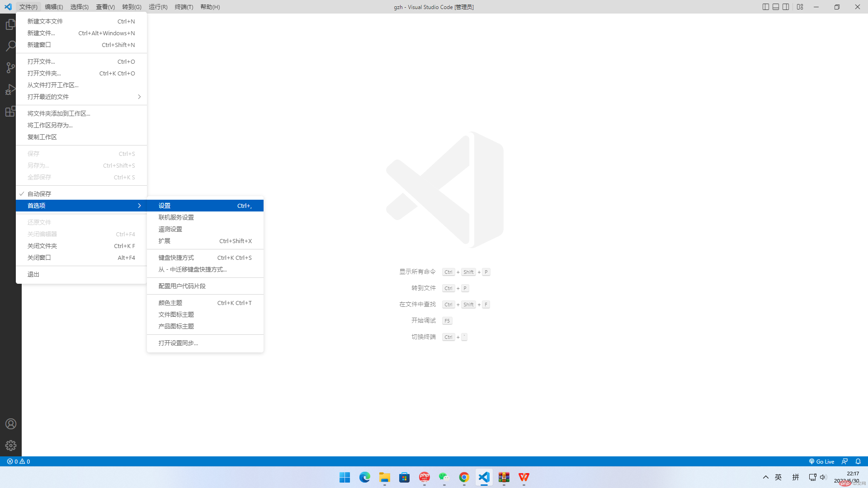Select 颜色主题 menu entry
Image resolution: width=868 pixels, height=488 pixels.
205,303
